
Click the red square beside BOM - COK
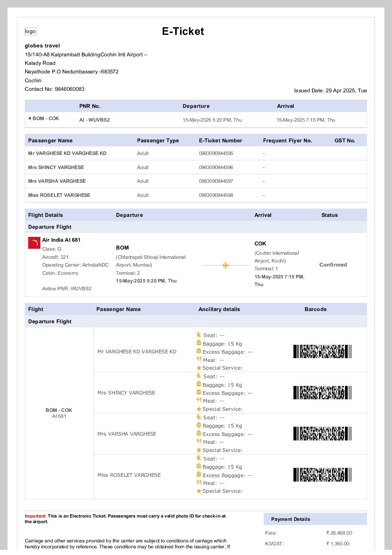coord(30,118)
